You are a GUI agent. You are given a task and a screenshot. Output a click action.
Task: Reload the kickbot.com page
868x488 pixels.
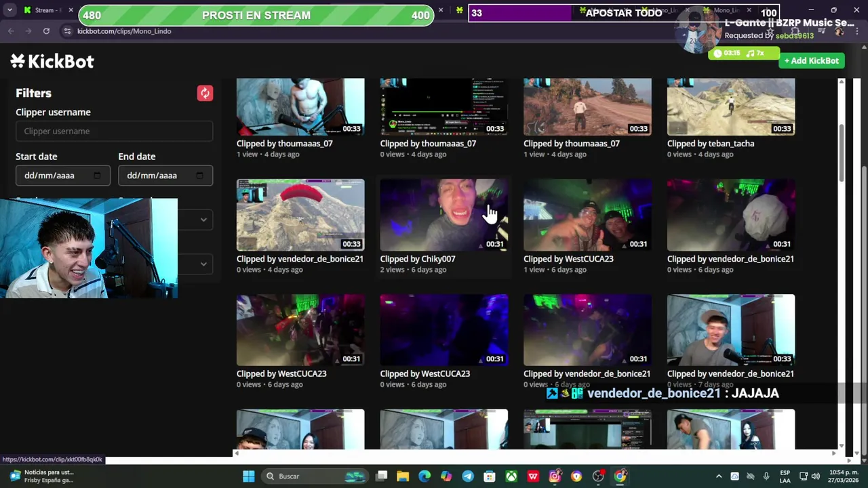click(x=46, y=31)
